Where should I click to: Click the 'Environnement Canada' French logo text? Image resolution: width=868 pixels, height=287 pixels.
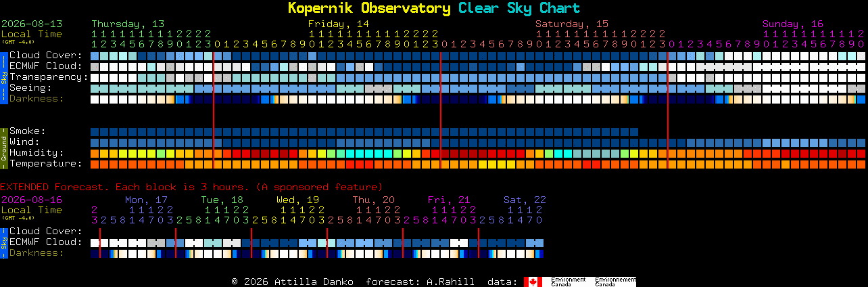point(615,282)
